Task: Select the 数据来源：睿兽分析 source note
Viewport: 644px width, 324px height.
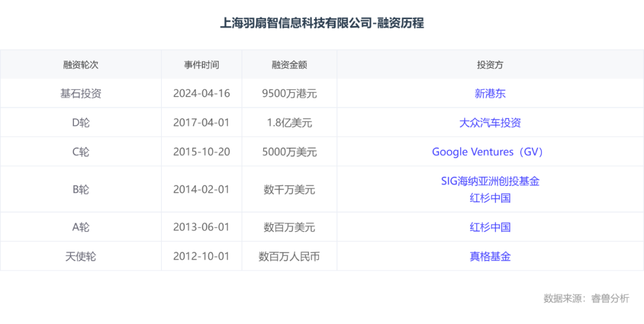Action: coord(586,298)
